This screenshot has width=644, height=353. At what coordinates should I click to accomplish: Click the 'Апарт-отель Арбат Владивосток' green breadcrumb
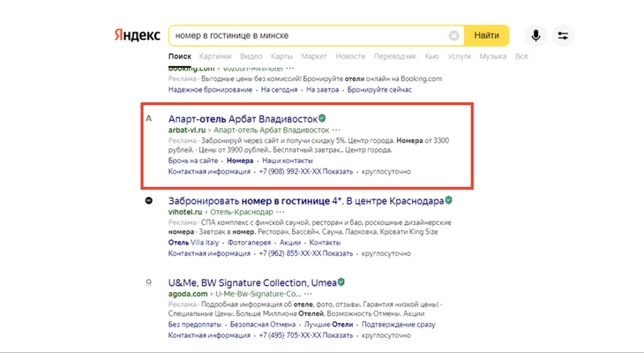coord(271,130)
